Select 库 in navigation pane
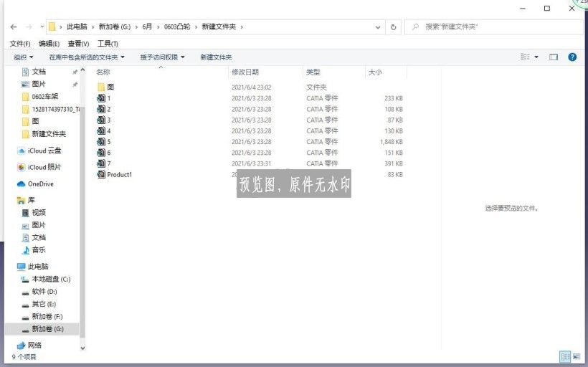The height and width of the screenshot is (367, 588). (26, 201)
